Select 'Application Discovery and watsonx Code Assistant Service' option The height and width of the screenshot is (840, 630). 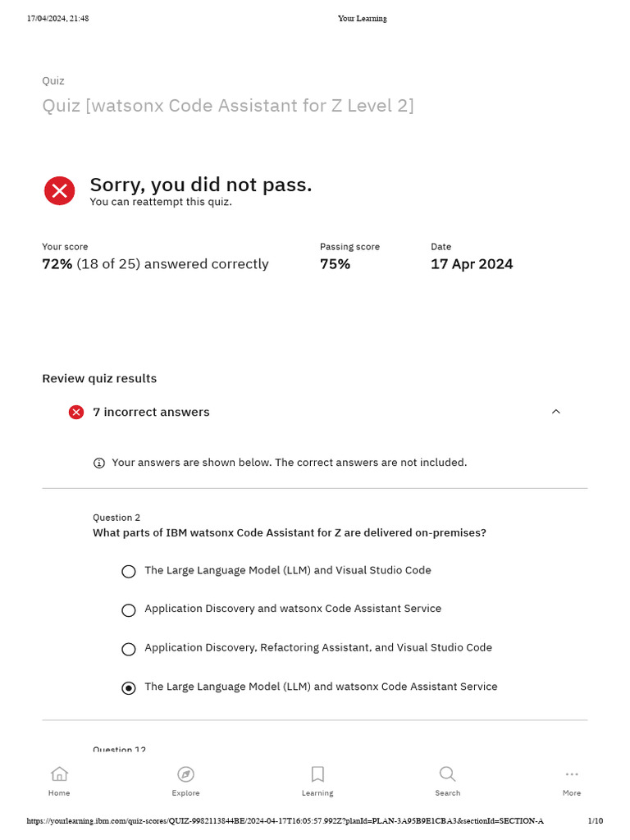click(129, 610)
